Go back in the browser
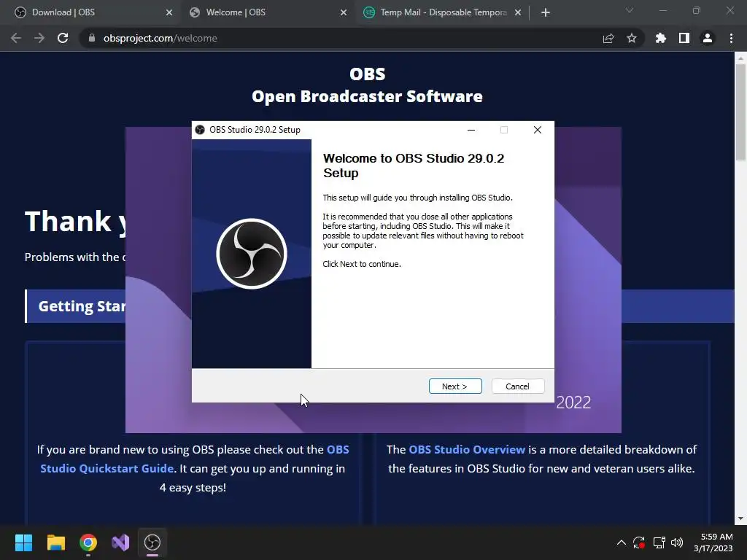 (x=16, y=38)
